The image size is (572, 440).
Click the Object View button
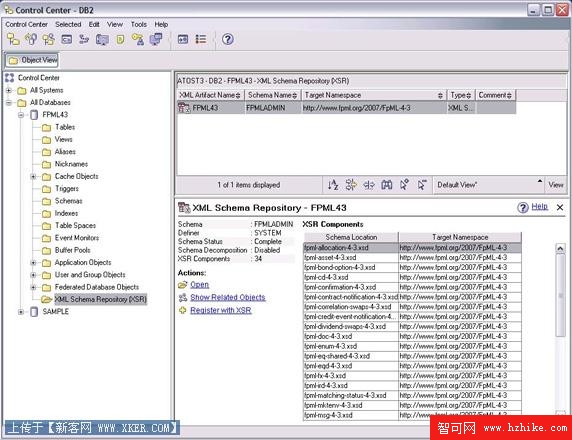click(x=32, y=60)
